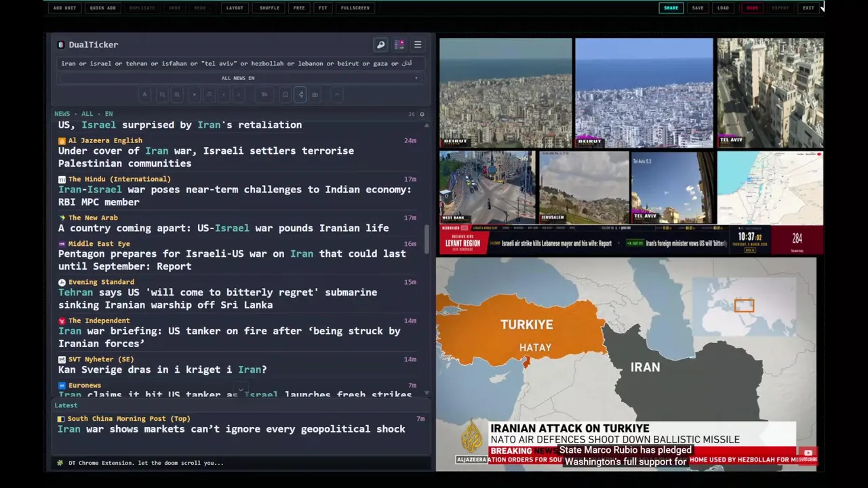Open the ALL NEWS EN dropdown
868x488 pixels.
pyautogui.click(x=238, y=78)
